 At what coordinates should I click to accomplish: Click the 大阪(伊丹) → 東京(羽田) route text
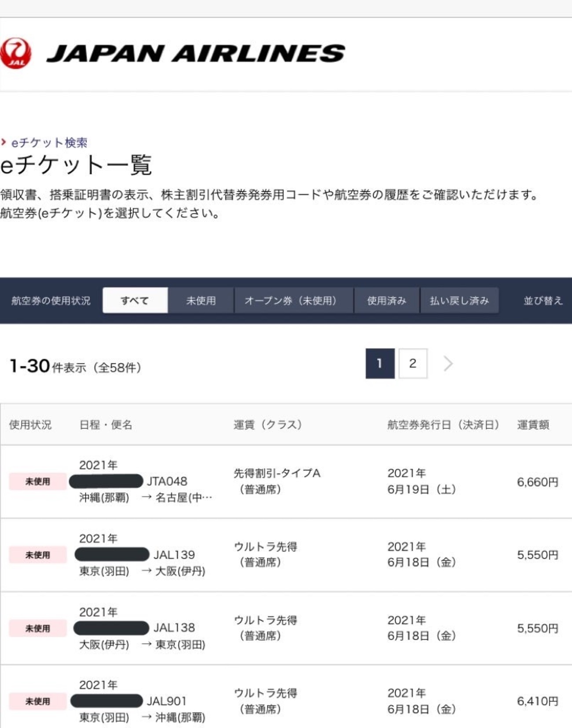pyautogui.click(x=142, y=645)
